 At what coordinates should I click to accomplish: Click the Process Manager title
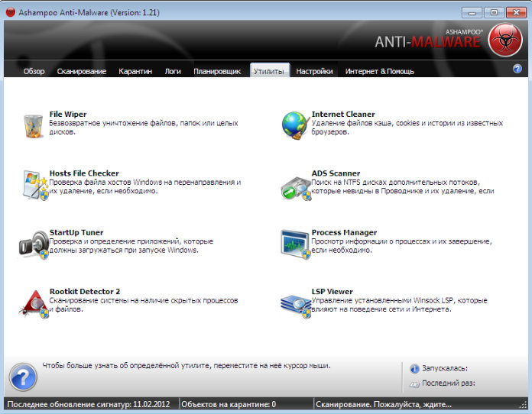point(344,233)
